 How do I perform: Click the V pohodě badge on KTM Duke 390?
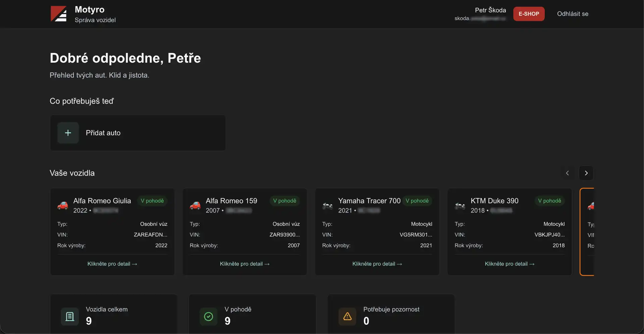pos(549,201)
